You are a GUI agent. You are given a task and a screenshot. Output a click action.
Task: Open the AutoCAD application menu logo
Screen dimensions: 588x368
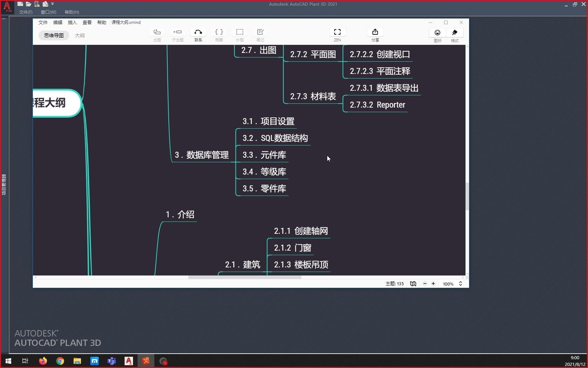pyautogui.click(x=7, y=7)
